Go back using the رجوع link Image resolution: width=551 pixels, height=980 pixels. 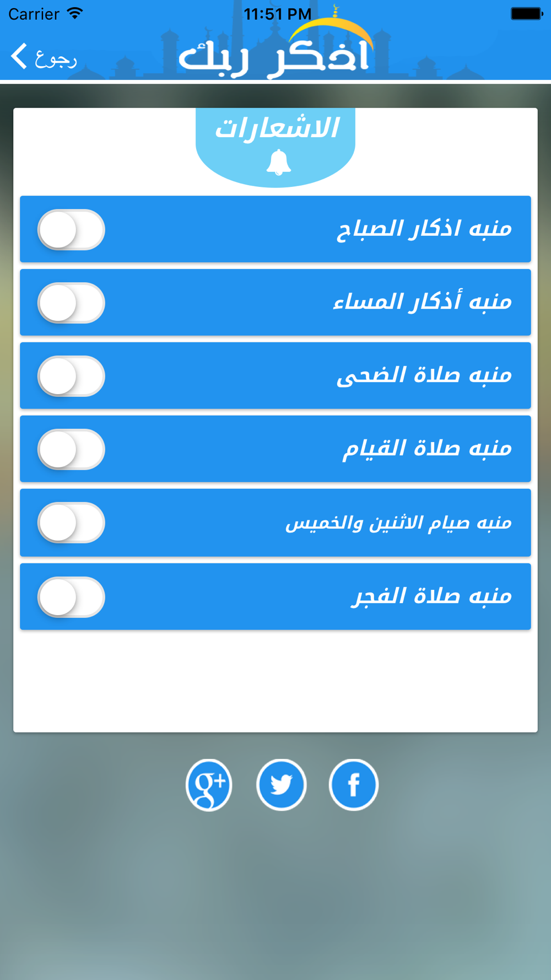click(56, 57)
